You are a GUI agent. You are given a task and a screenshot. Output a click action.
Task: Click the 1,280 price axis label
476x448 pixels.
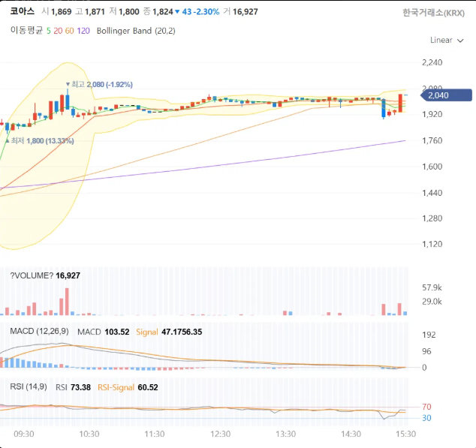pos(432,218)
